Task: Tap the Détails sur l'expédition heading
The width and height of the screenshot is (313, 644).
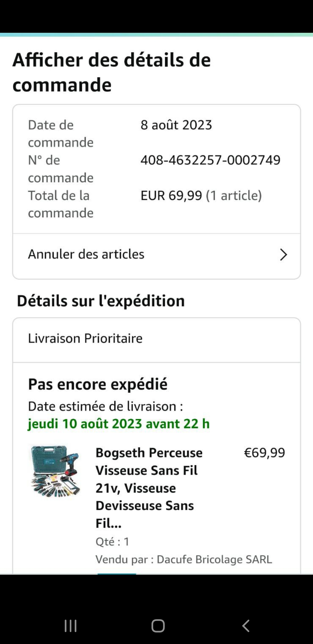Action: click(101, 301)
